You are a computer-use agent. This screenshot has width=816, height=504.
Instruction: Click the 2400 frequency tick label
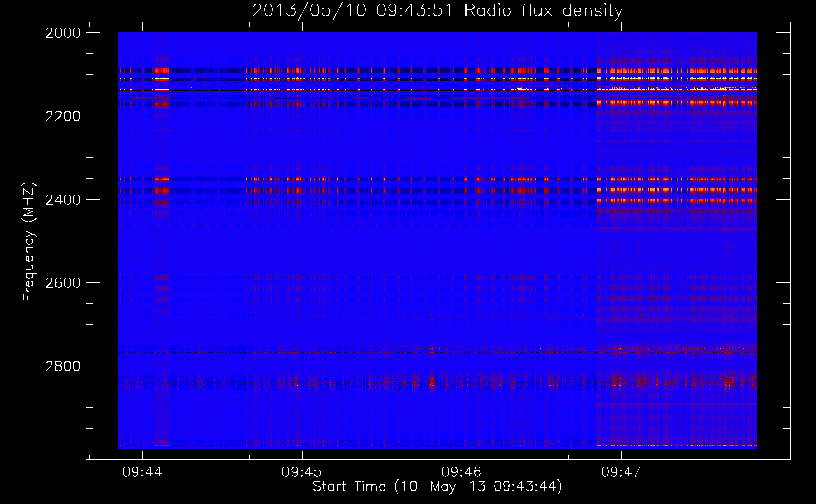tap(63, 200)
